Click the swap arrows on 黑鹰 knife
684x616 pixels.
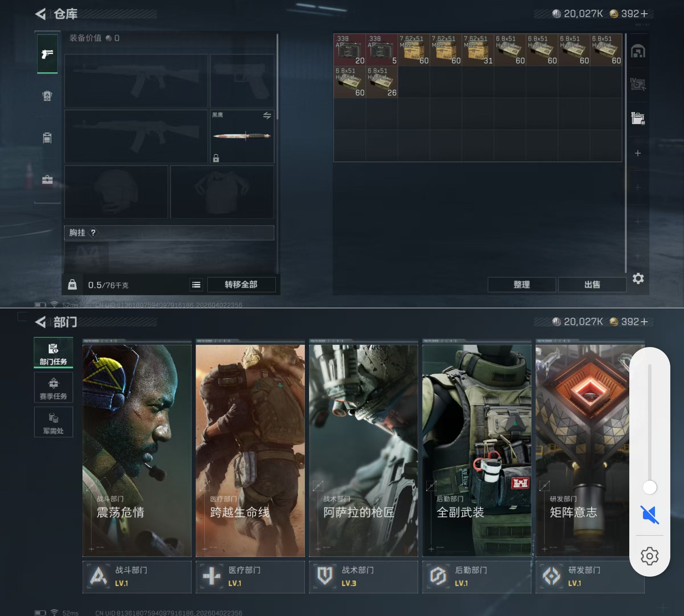[267, 116]
